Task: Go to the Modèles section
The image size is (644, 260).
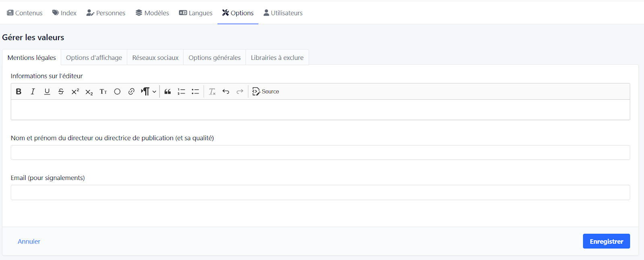Action: 152,13
